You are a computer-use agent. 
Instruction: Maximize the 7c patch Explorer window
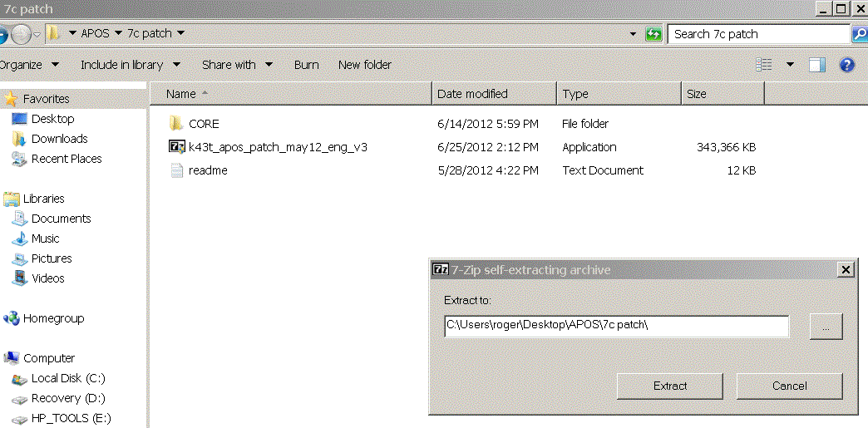[841, 7]
